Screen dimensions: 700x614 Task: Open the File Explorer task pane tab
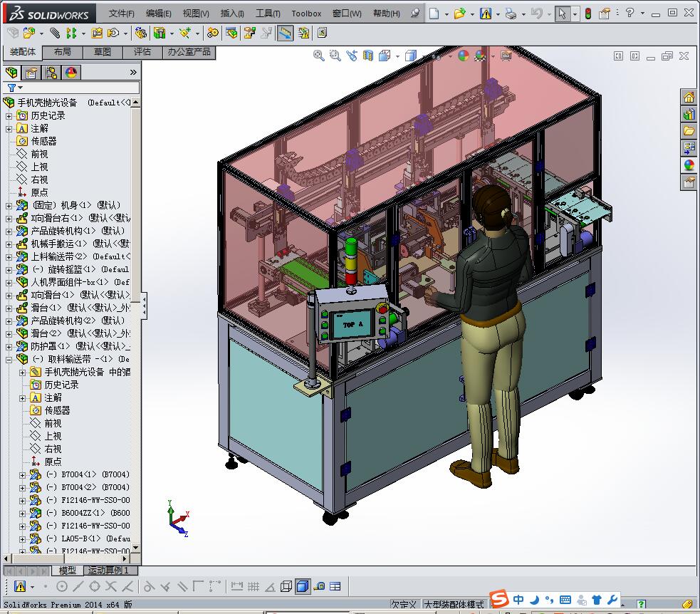[x=689, y=131]
